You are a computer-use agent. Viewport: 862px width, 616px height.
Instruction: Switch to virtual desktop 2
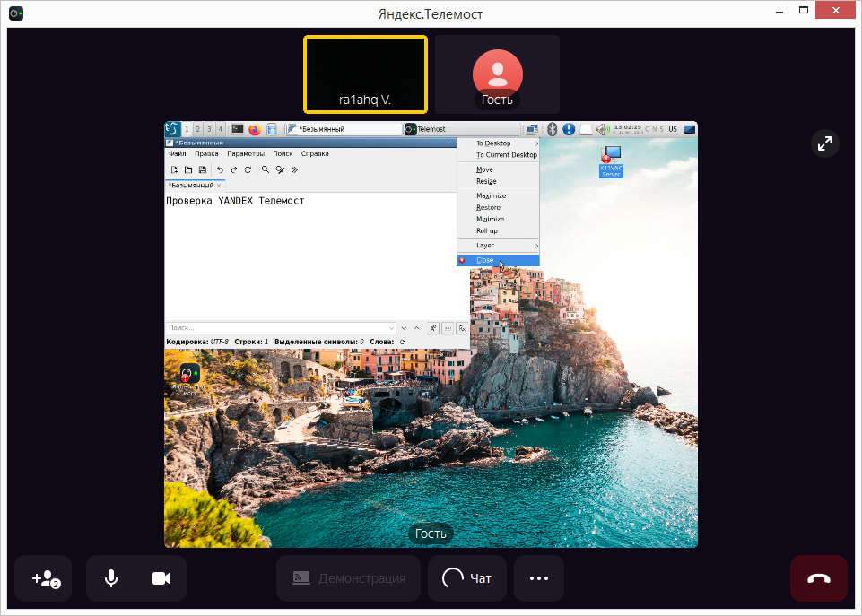[197, 129]
